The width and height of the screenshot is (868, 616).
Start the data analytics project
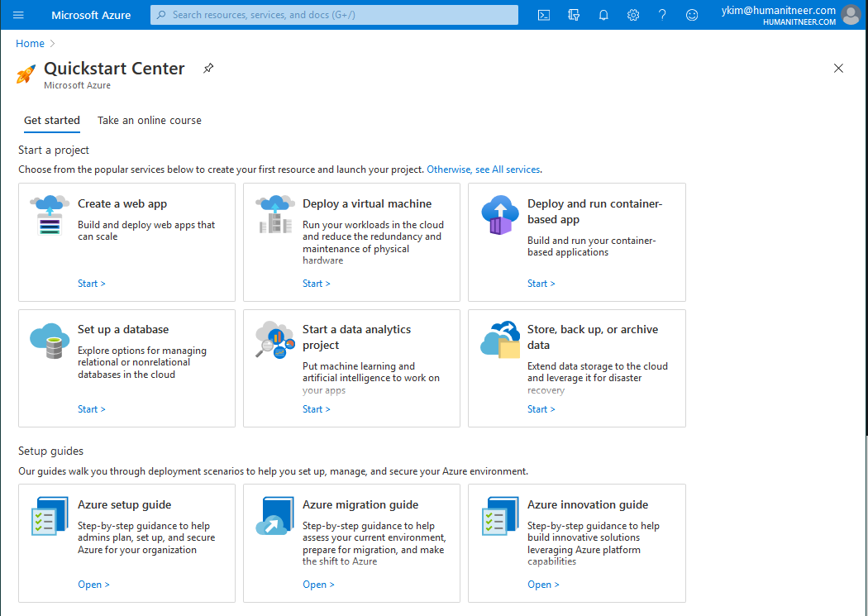pos(316,409)
